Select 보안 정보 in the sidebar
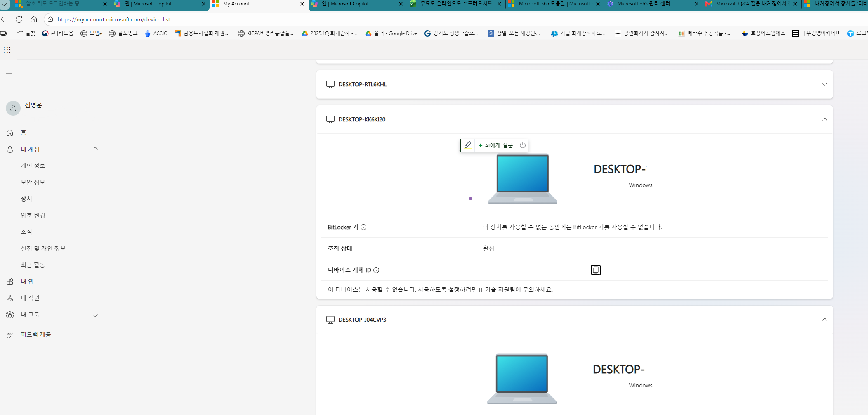The width and height of the screenshot is (868, 415). [33, 182]
